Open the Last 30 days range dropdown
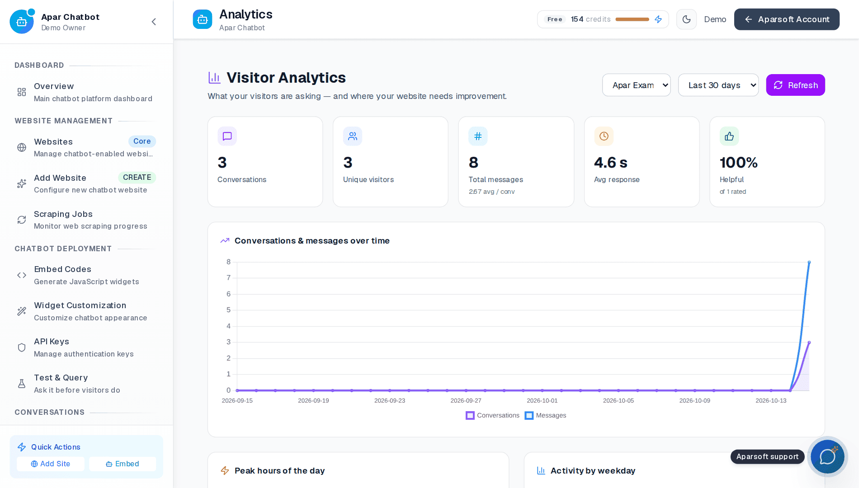 [718, 85]
